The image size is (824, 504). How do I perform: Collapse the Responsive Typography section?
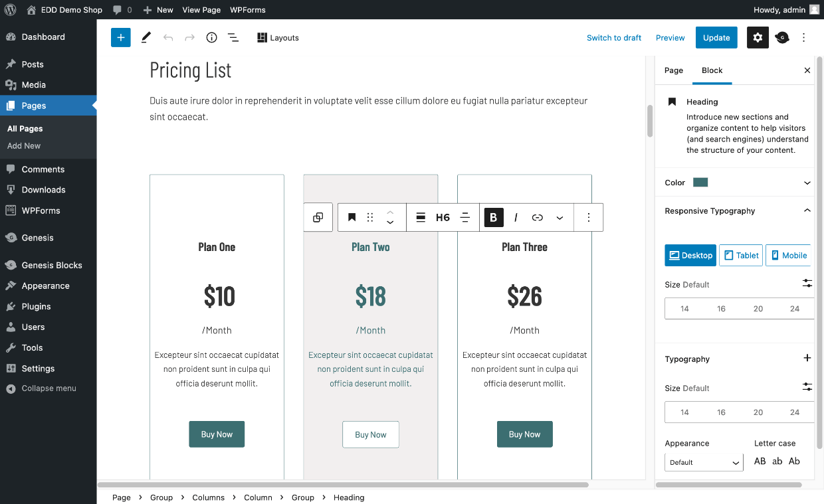click(x=807, y=210)
